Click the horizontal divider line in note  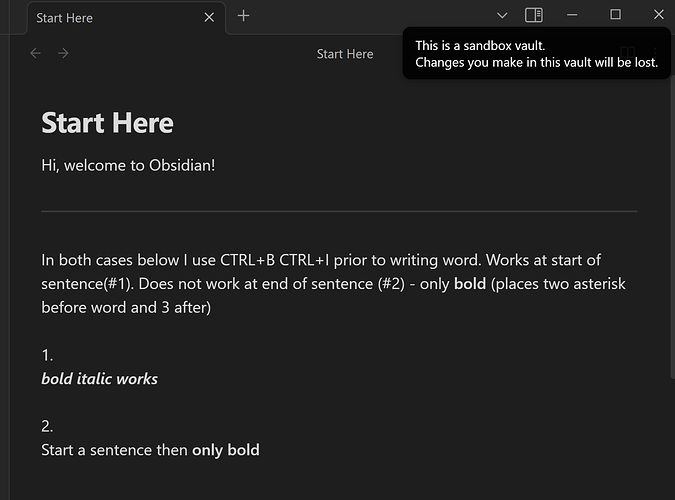click(339, 212)
